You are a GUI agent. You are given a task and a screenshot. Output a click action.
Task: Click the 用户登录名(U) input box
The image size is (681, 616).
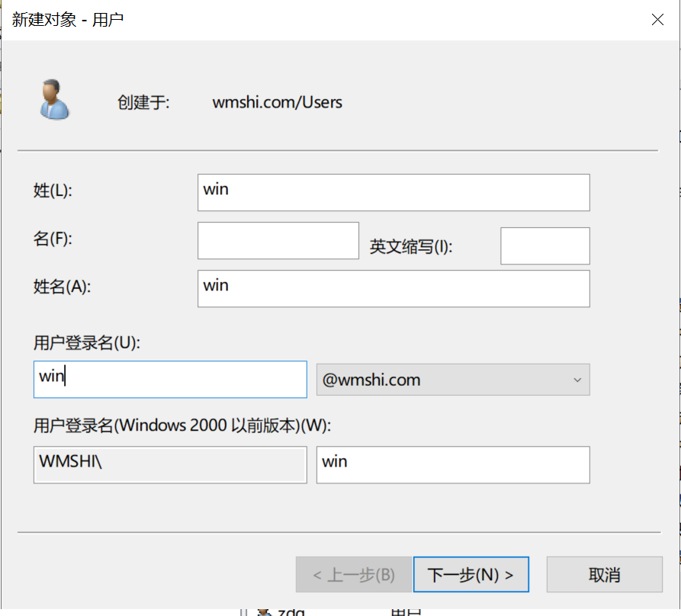[170, 379]
